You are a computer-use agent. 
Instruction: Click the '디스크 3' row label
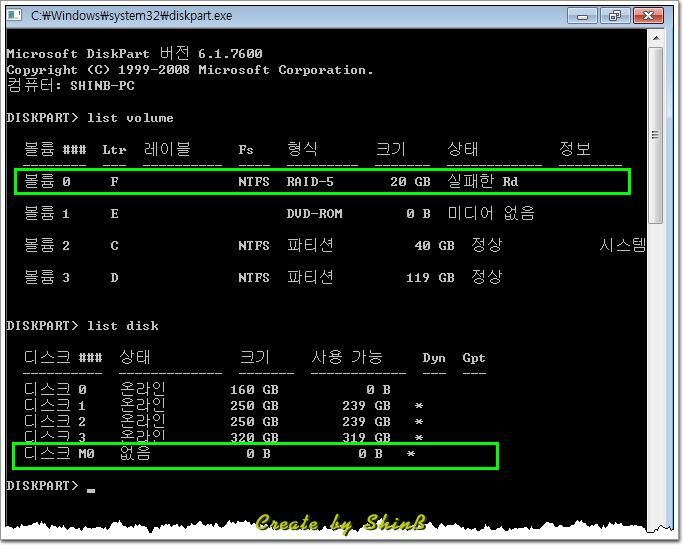click(x=55, y=436)
